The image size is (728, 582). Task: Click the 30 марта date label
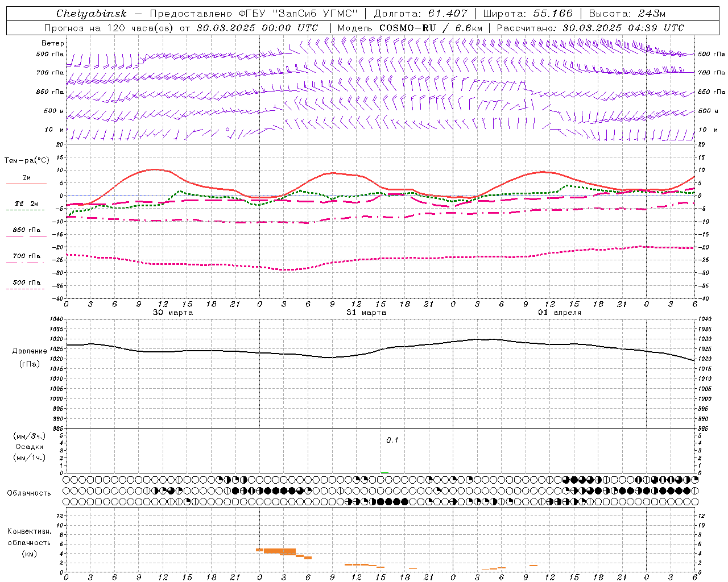[173, 313]
